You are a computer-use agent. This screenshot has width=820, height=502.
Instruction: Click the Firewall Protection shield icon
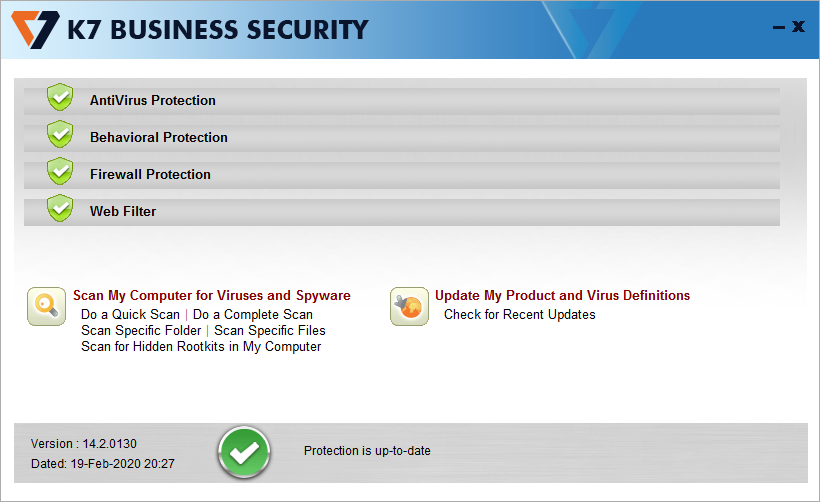pos(61,172)
